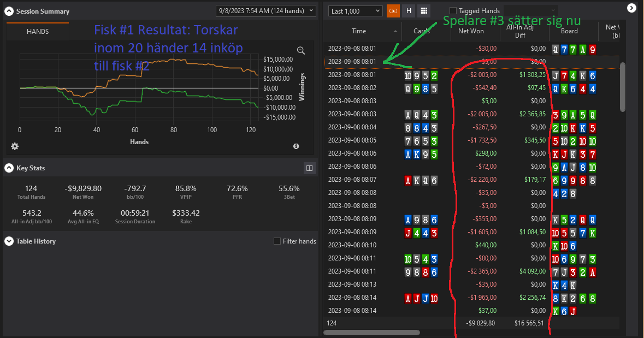Click the hands list horizontal scrollbar

pos(371,333)
